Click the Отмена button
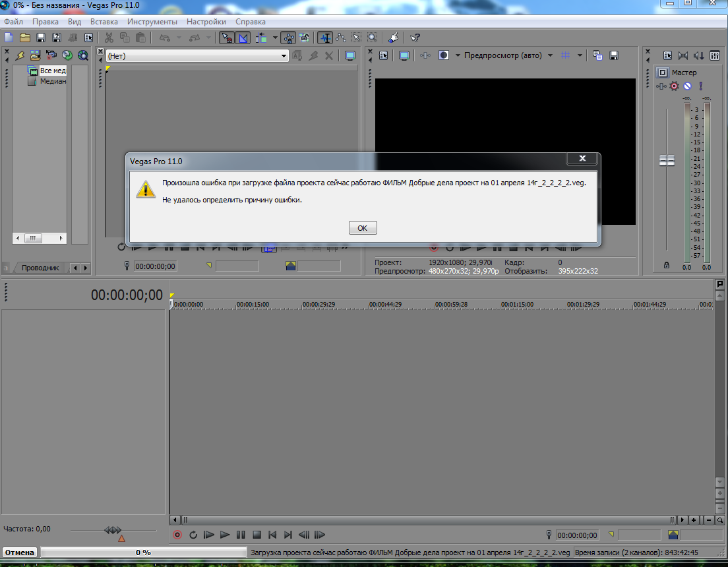This screenshot has height=567, width=728. pyautogui.click(x=20, y=552)
